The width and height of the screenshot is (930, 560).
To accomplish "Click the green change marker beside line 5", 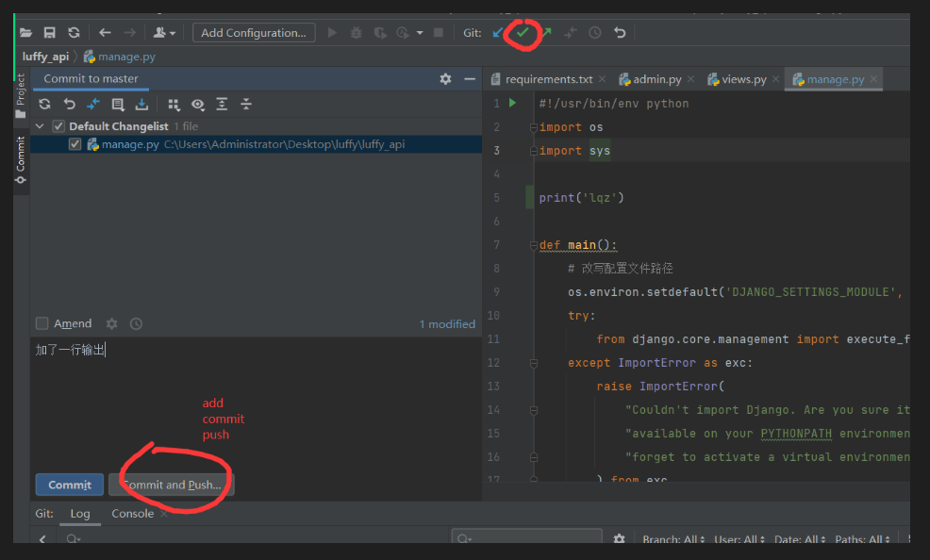I will point(530,197).
